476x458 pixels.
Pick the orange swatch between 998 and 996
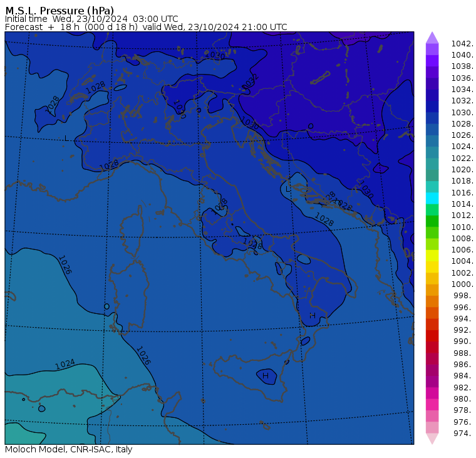pyautogui.click(x=432, y=301)
